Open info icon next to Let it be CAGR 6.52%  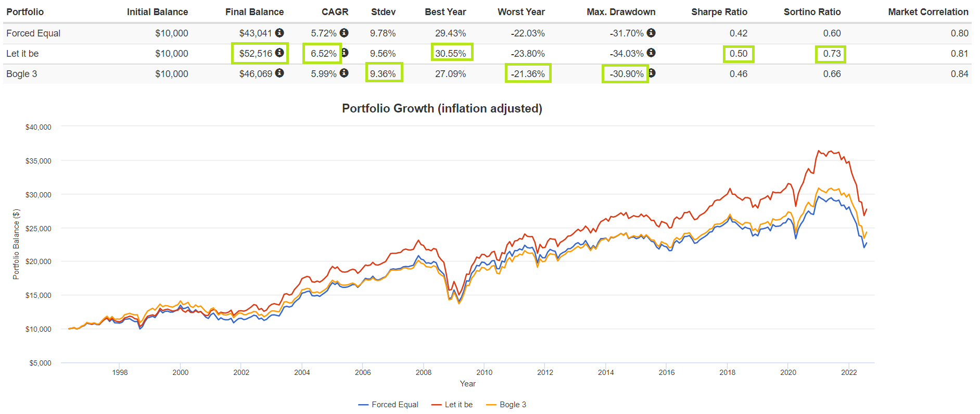point(345,53)
